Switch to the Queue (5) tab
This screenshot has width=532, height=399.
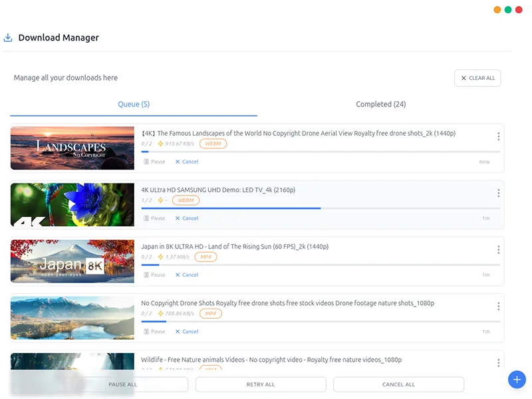coord(135,104)
